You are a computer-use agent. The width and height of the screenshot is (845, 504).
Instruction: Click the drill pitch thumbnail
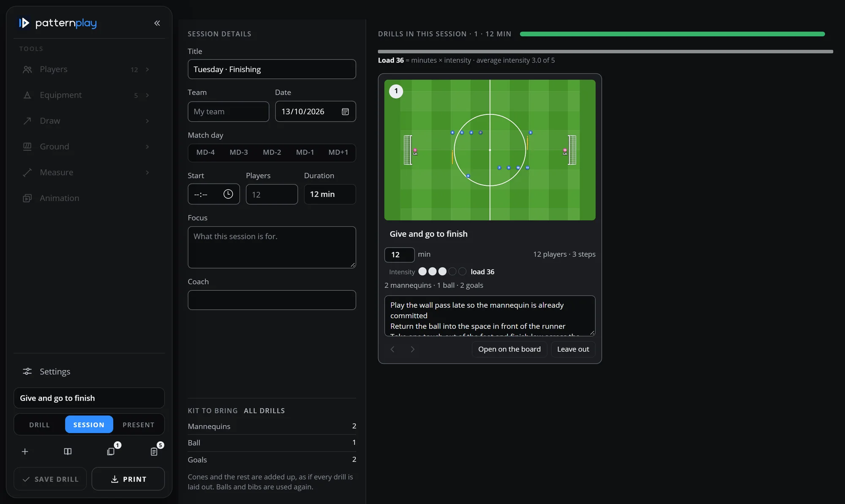(x=490, y=150)
